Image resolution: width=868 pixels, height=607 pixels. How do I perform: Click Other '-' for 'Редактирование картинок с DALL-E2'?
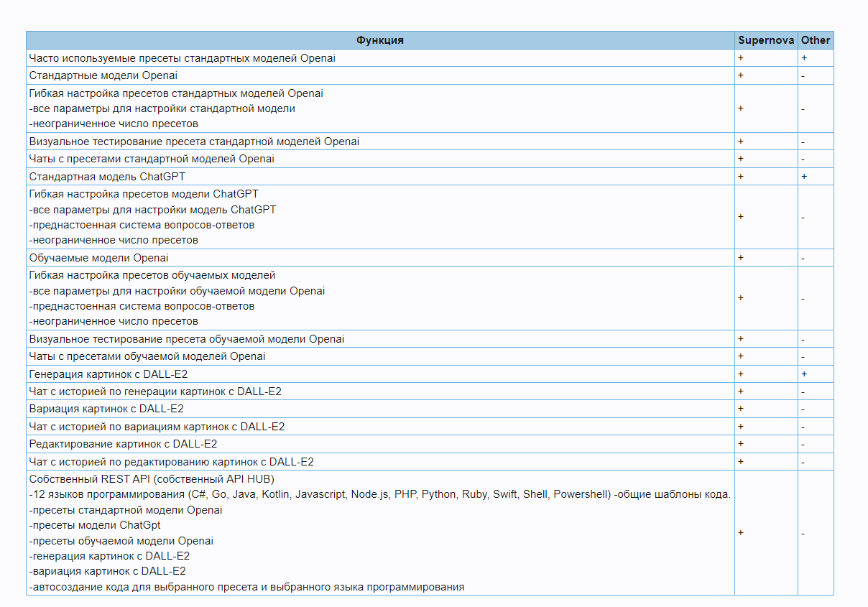(803, 444)
